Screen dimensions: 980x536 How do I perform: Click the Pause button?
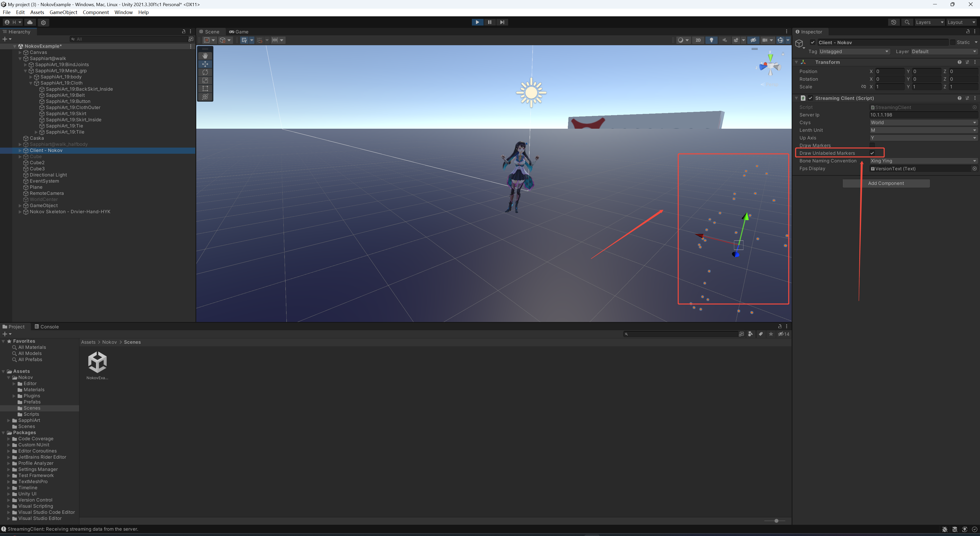pyautogui.click(x=490, y=22)
